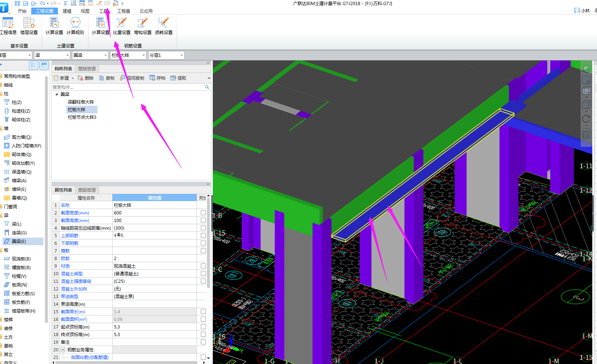Tick the 材质 attach checkbox

click(203, 266)
